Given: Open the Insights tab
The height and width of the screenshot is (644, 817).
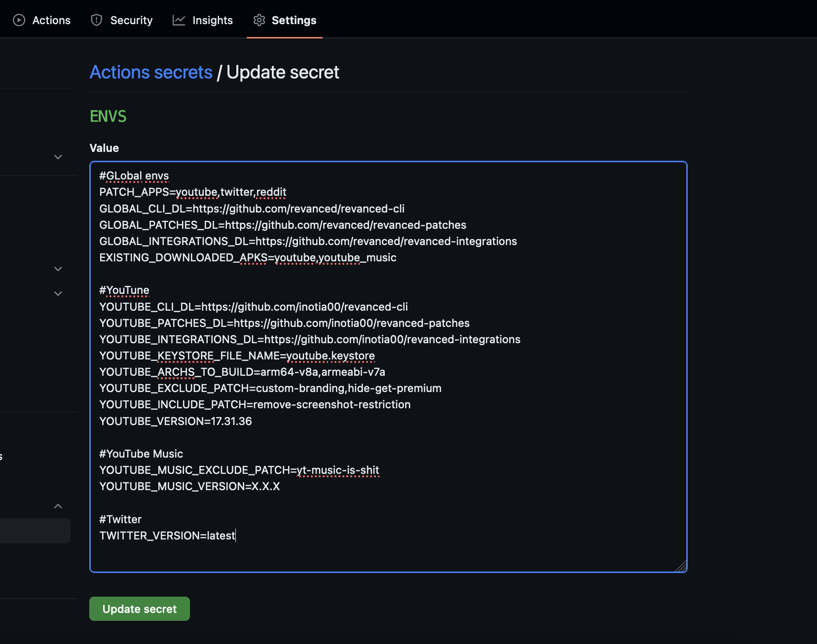Looking at the screenshot, I should pos(203,20).
